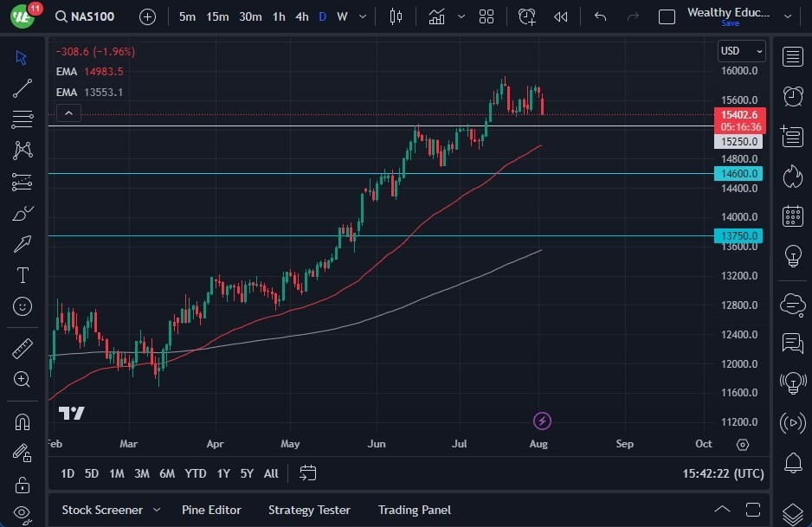The height and width of the screenshot is (527, 812).
Task: Collapse the EMA legend with the chevron
Action: tap(68, 112)
